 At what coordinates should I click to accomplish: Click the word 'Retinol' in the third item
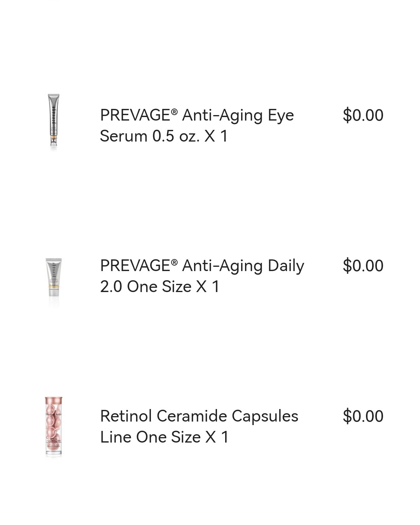[126, 416]
